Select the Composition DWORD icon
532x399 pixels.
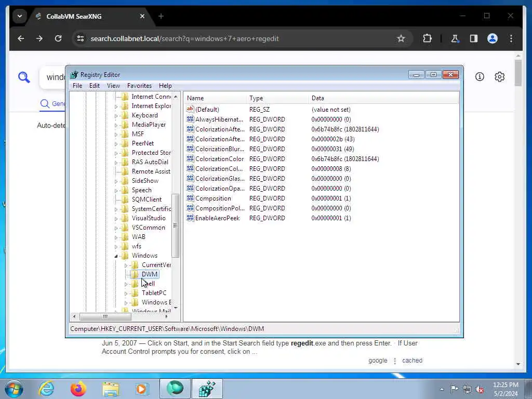coord(190,198)
